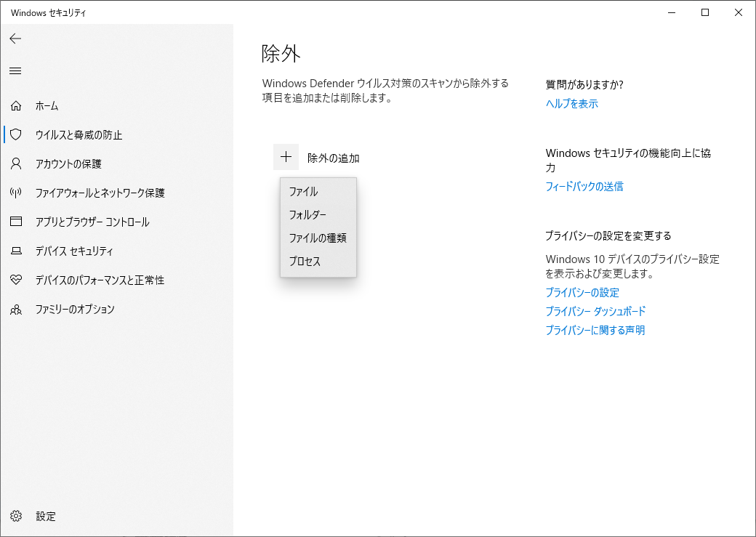Image resolution: width=756 pixels, height=537 pixels.
Task: Go to ウイルスと脅威の防止 label
Action: (79, 135)
